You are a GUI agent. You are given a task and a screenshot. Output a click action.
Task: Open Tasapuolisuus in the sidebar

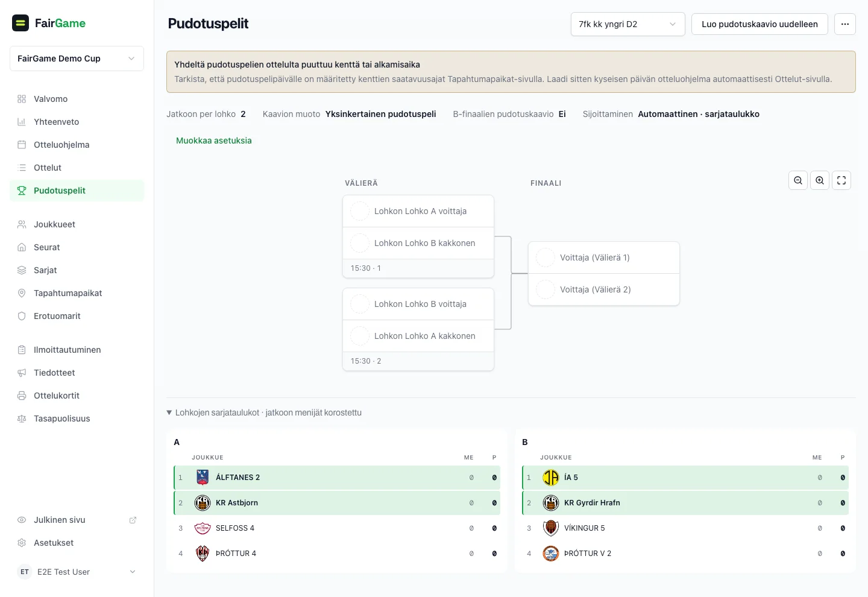77,419
